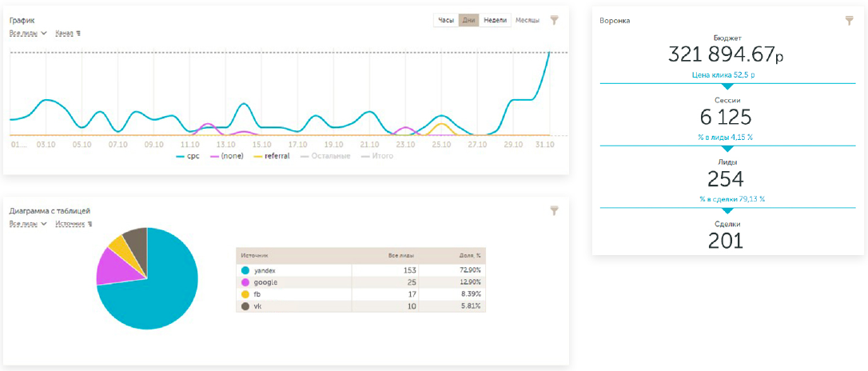The width and height of the screenshot is (868, 371).
Task: Click the brown vk marker in the table
Action: tap(245, 305)
